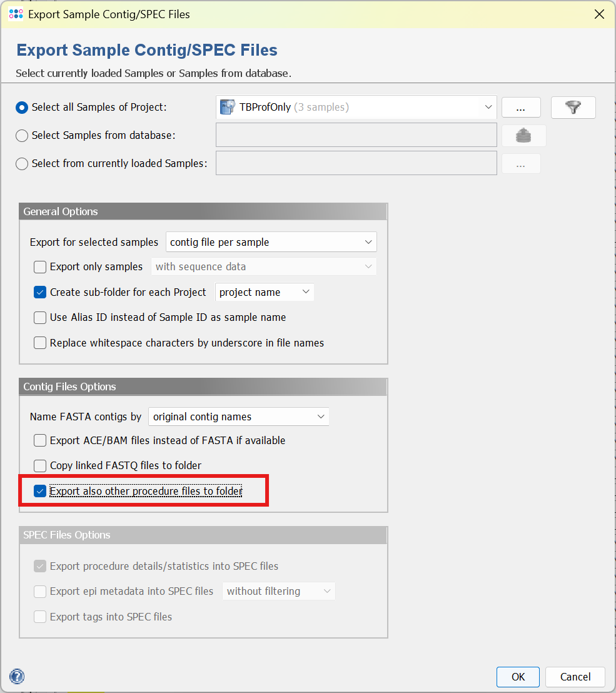Uncheck 'Create sub-folder for each Project'

pos(40,292)
